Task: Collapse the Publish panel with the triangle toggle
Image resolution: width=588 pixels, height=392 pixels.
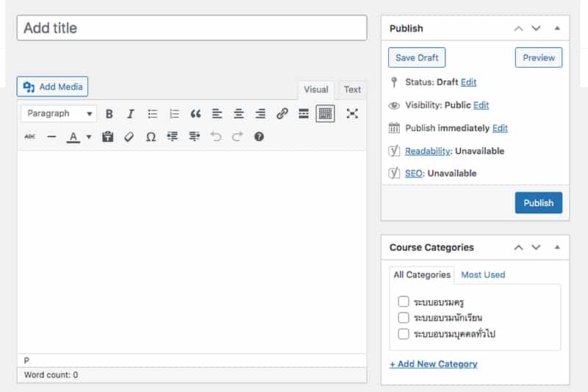Action: 557,28
